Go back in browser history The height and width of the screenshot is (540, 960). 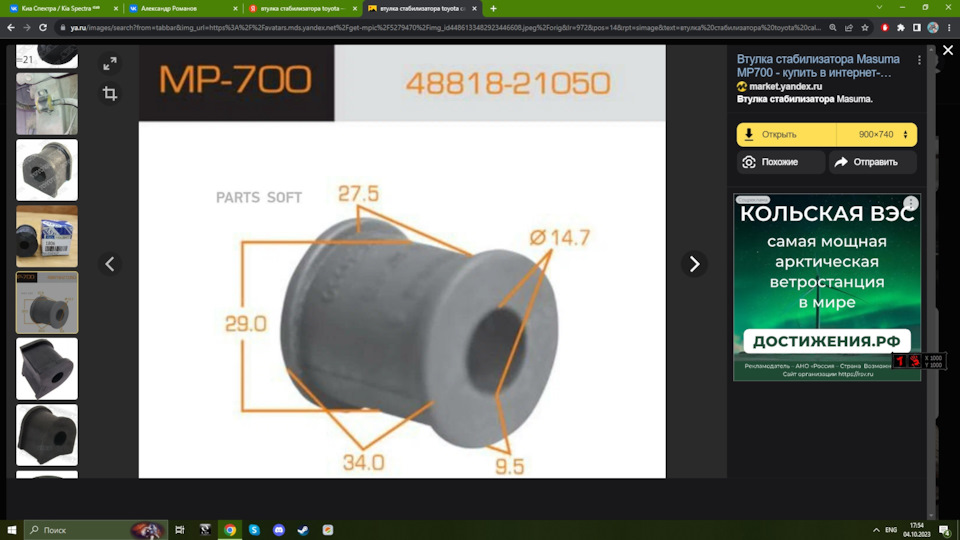10,28
